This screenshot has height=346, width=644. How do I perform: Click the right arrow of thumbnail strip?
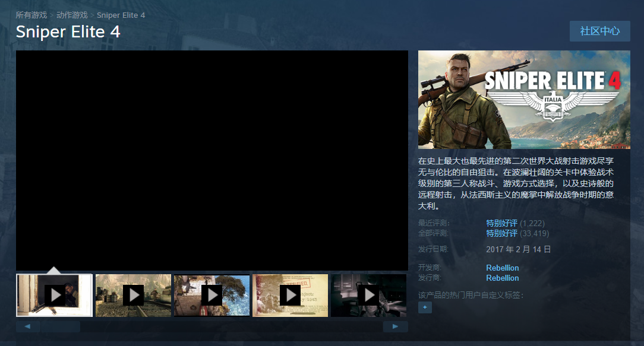pos(395,326)
